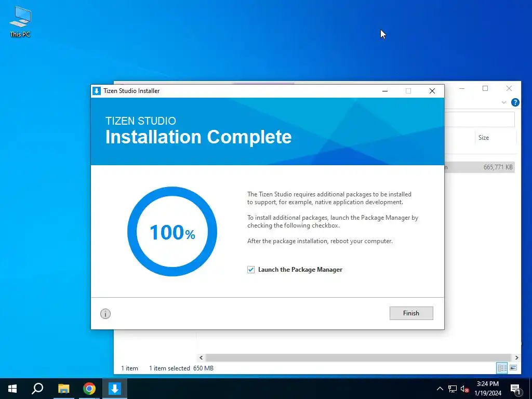Close the File Explorer window
Screen dimensions: 532x399
pos(509,88)
